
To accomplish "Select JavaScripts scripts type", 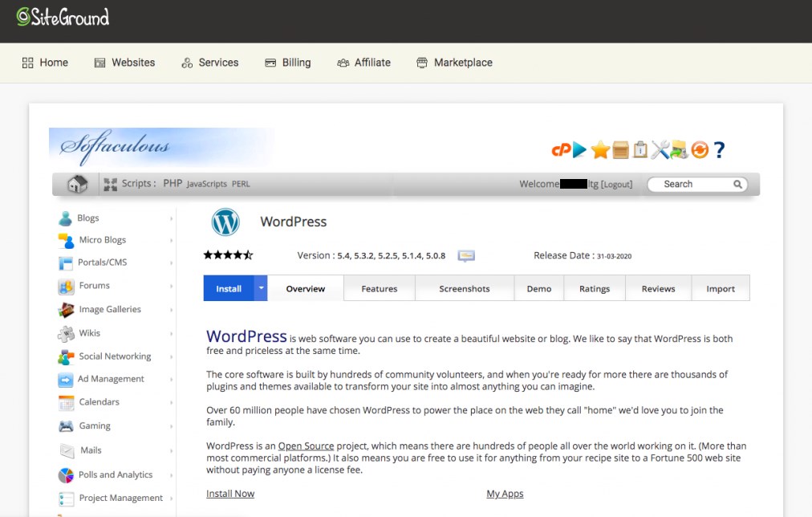I will tap(207, 184).
